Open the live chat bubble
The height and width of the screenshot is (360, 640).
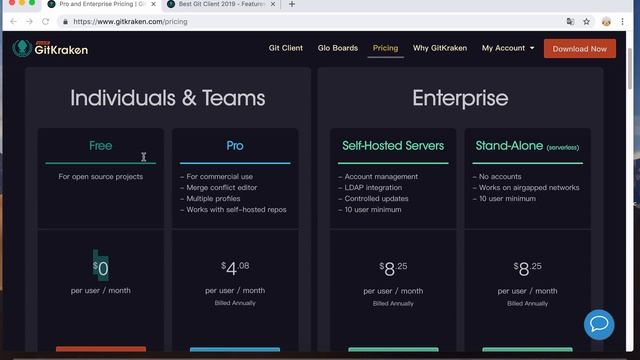pos(599,325)
